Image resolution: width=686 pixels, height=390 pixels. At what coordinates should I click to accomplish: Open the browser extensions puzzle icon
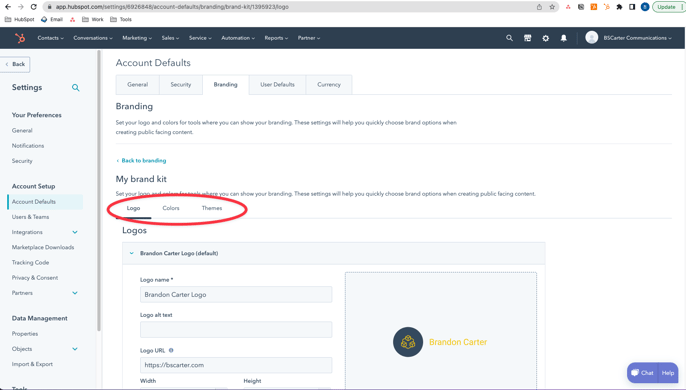click(x=619, y=7)
